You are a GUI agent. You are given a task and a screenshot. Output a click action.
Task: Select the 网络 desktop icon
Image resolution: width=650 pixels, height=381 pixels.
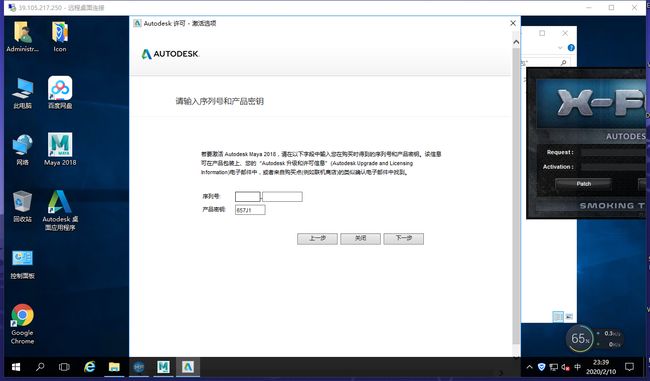click(22, 150)
